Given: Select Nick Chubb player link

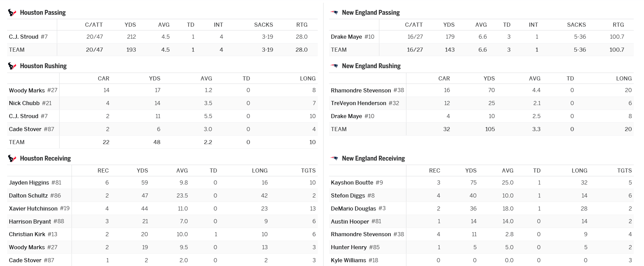Looking at the screenshot, I should [x=24, y=103].
